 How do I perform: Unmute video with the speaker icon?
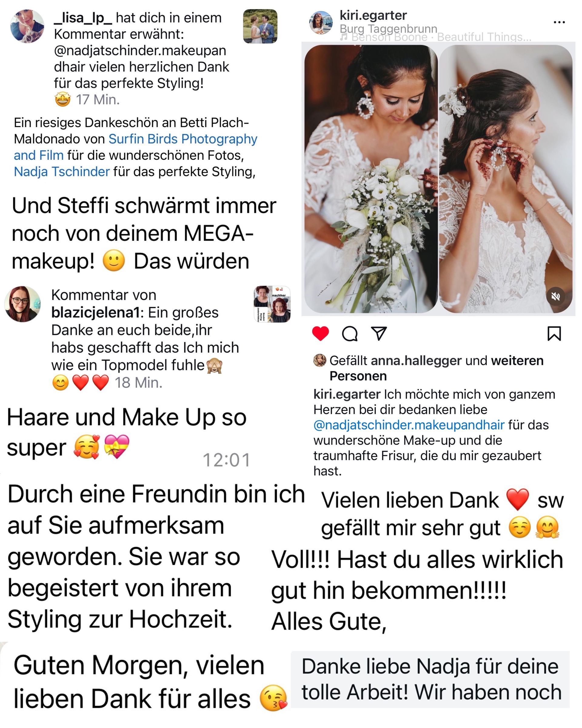tap(555, 296)
